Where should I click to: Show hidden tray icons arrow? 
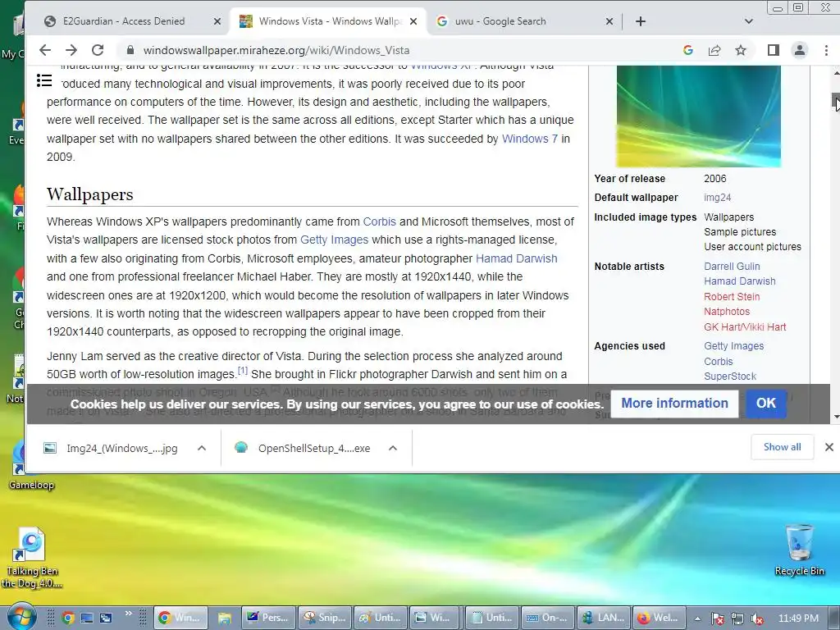coord(697,619)
